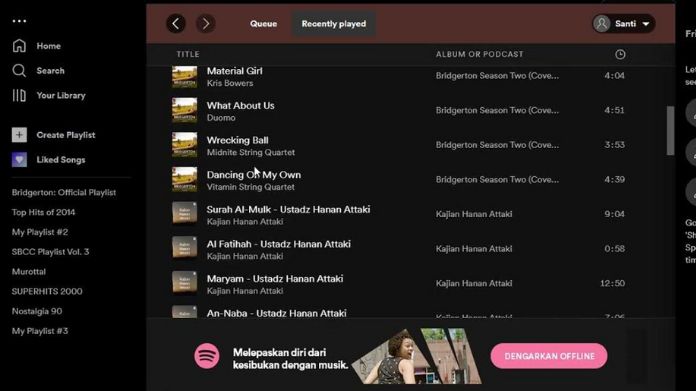Open Home from the sidebar
The height and width of the screenshot is (391, 696).
pyautogui.click(x=48, y=46)
